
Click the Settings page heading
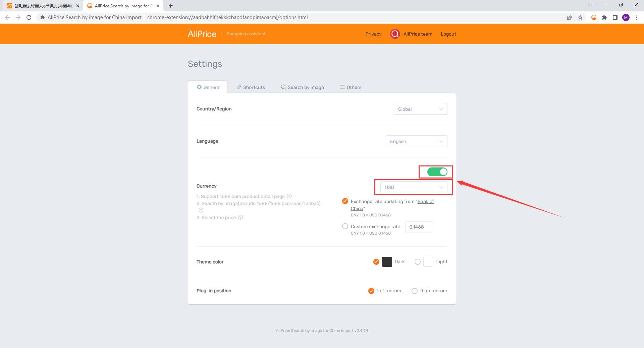click(x=205, y=64)
